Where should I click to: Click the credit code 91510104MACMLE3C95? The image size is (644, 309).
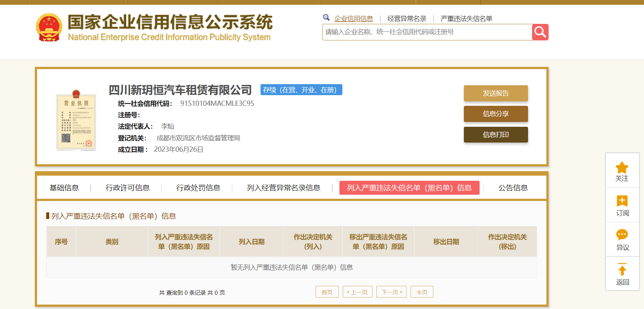pos(217,104)
